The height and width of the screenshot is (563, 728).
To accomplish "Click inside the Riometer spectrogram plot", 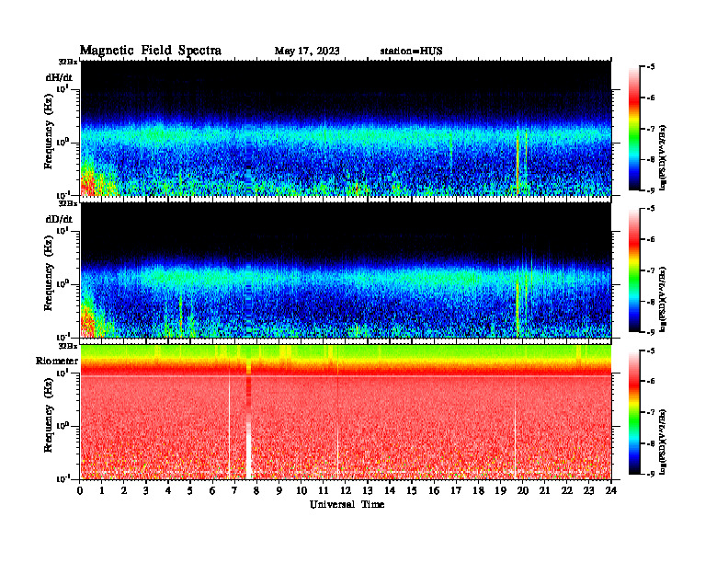I will 346,412.
